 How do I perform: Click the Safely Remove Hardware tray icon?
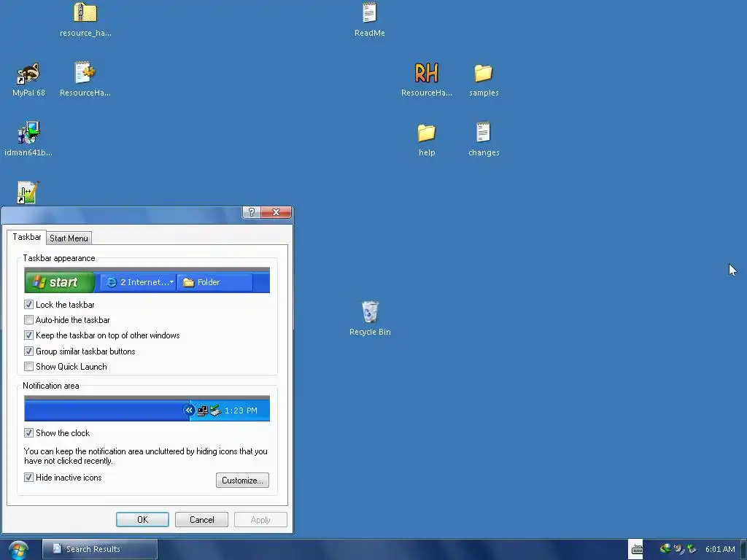[692, 549]
